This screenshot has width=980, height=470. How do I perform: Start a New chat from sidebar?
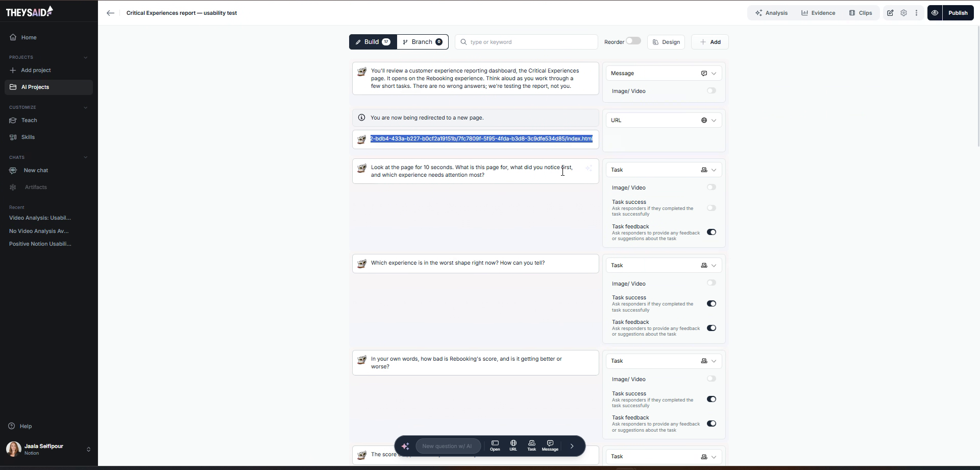48,171
